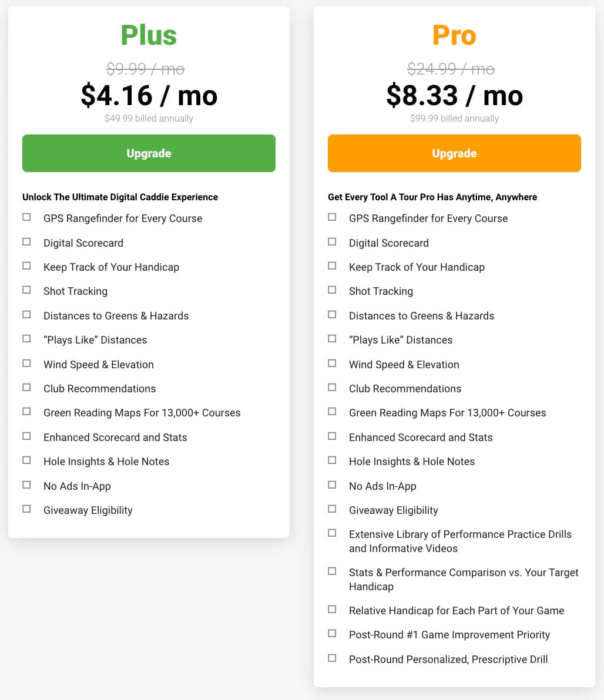Select Club Recommendations checkbox in Plus column
Screen dimensions: 604x700
27,388
